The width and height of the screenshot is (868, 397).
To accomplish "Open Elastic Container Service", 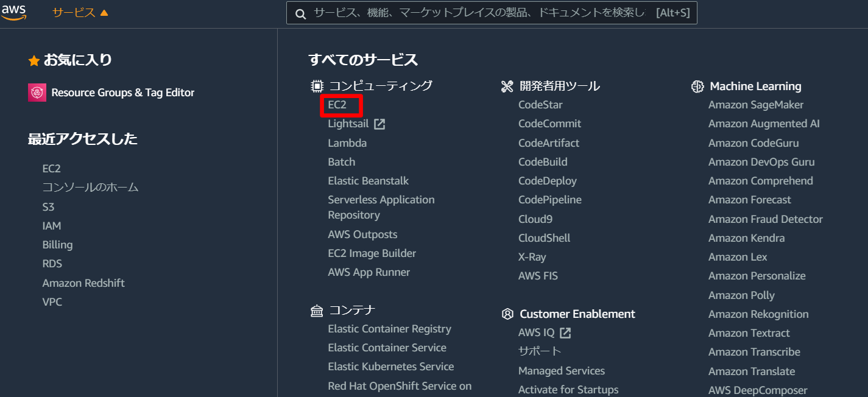I will click(x=387, y=348).
